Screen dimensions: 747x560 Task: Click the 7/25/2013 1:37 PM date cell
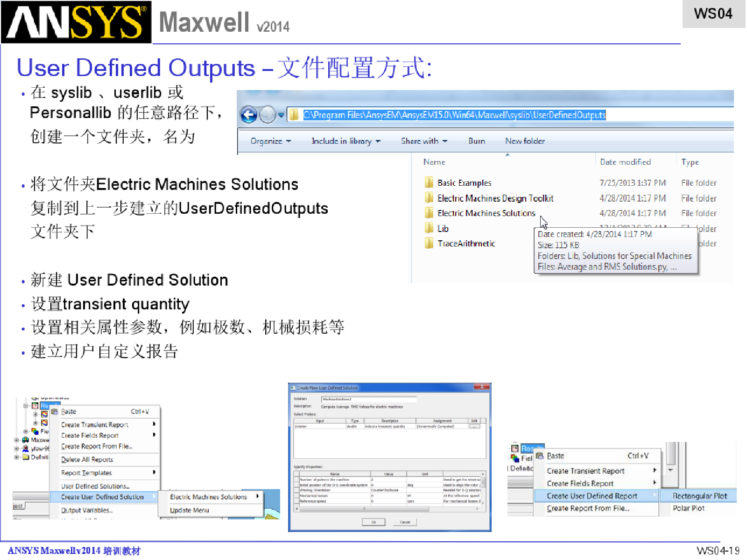(633, 183)
